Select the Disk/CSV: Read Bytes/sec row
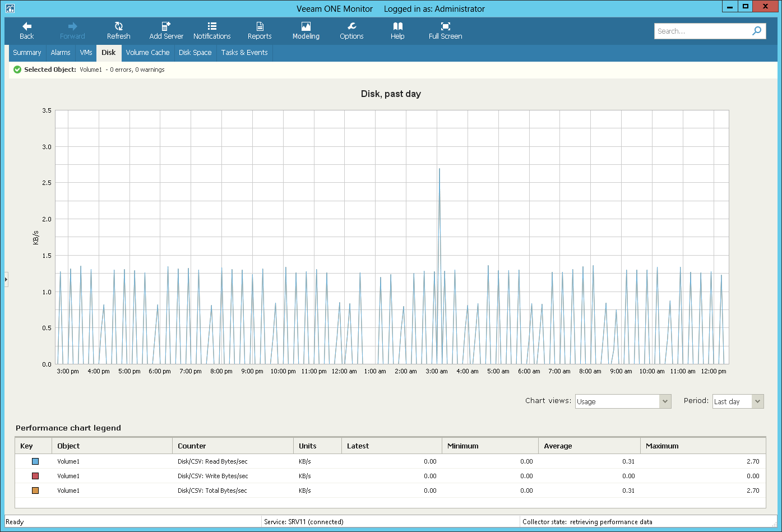 (391, 461)
